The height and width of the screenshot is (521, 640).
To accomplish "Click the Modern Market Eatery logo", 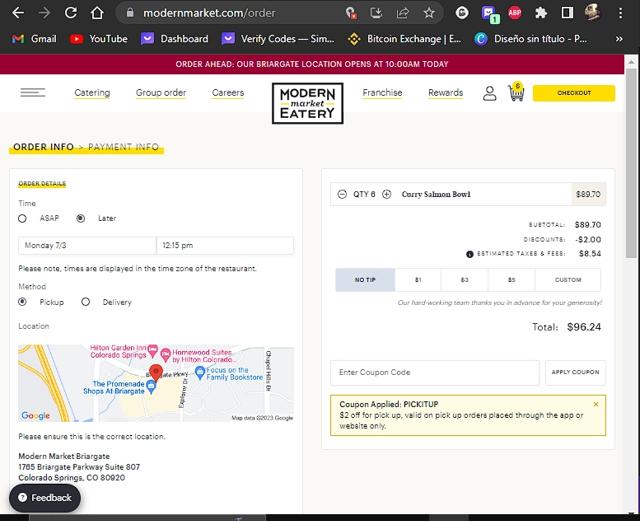I will click(x=307, y=103).
